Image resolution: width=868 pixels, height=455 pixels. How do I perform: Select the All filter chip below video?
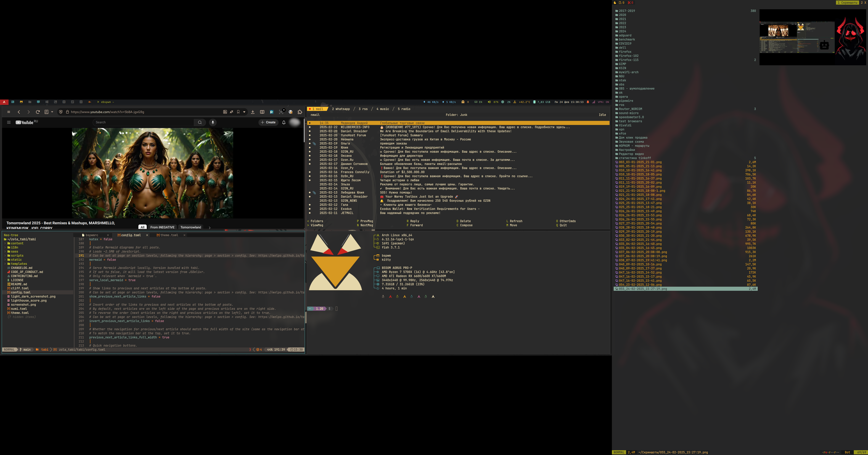click(142, 227)
